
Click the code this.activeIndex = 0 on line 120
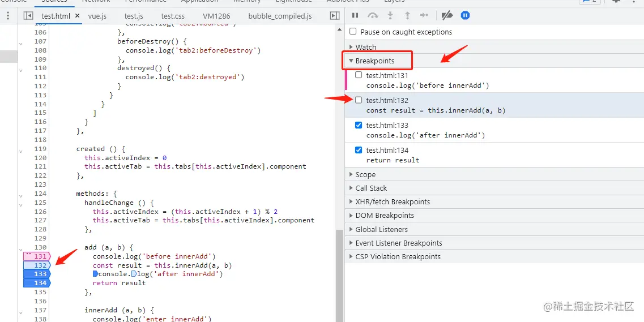(125, 158)
